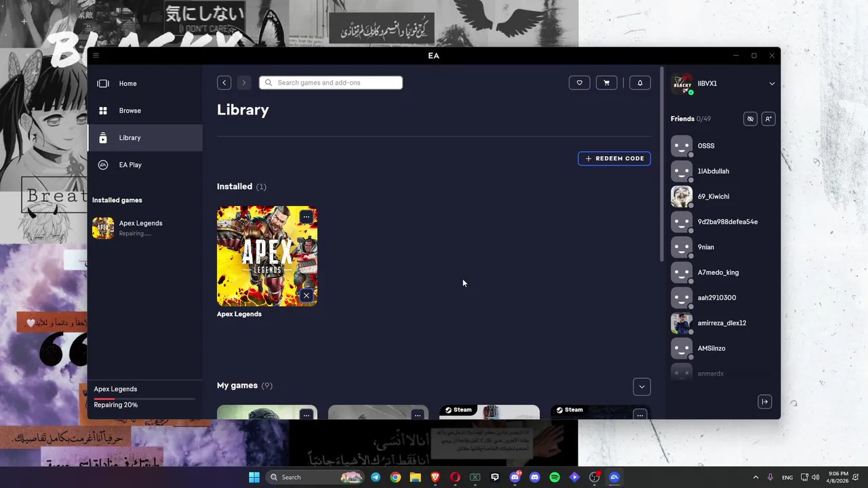Screen dimensions: 868x488
Task: Expand the IIBVX1 account dropdown
Action: [x=772, y=83]
